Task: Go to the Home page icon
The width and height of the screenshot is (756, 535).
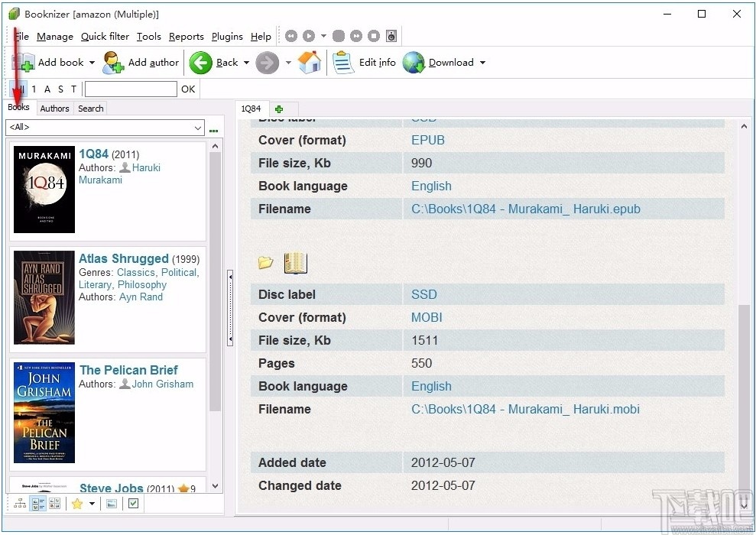Action: coord(310,63)
